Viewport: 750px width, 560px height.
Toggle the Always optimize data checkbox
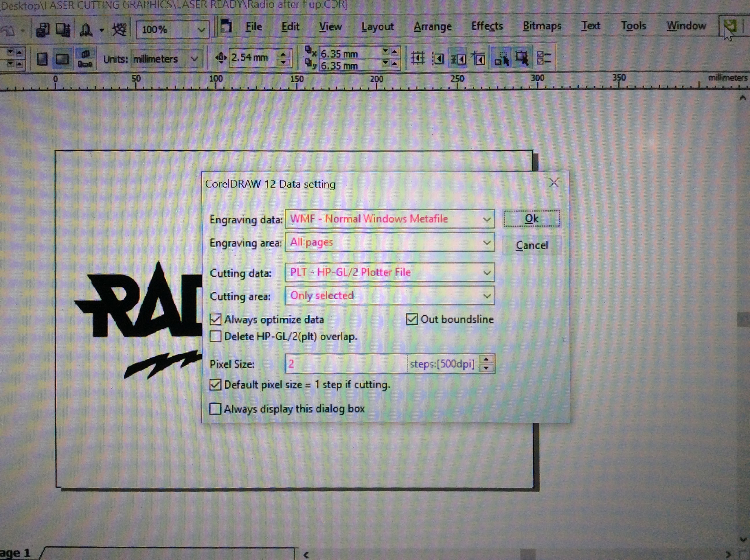coord(215,319)
